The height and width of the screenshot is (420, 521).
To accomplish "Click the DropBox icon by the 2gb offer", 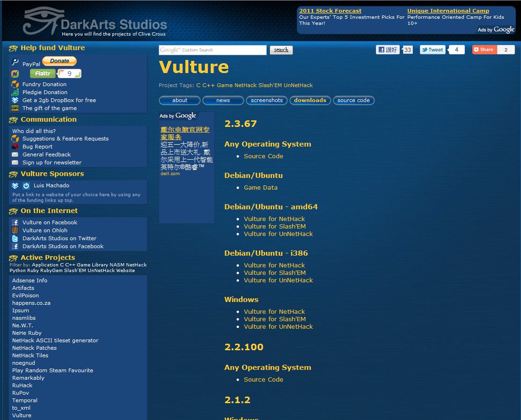I will pyautogui.click(x=15, y=100).
